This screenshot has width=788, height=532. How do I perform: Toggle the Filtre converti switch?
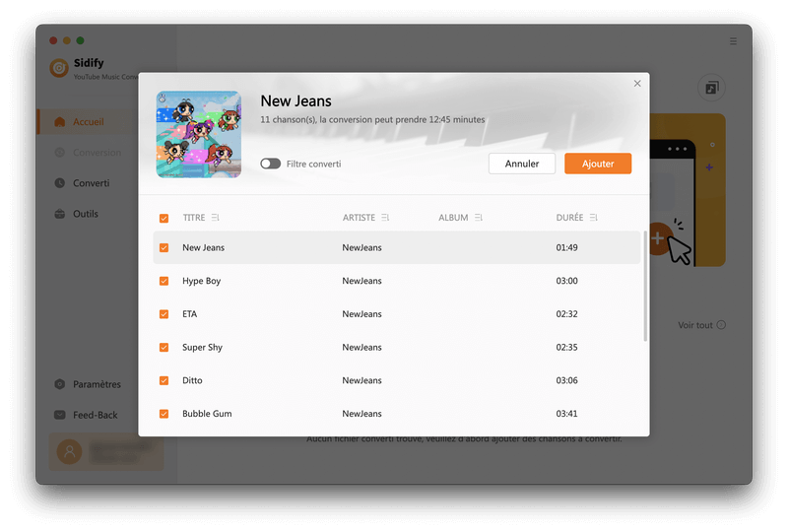270,164
